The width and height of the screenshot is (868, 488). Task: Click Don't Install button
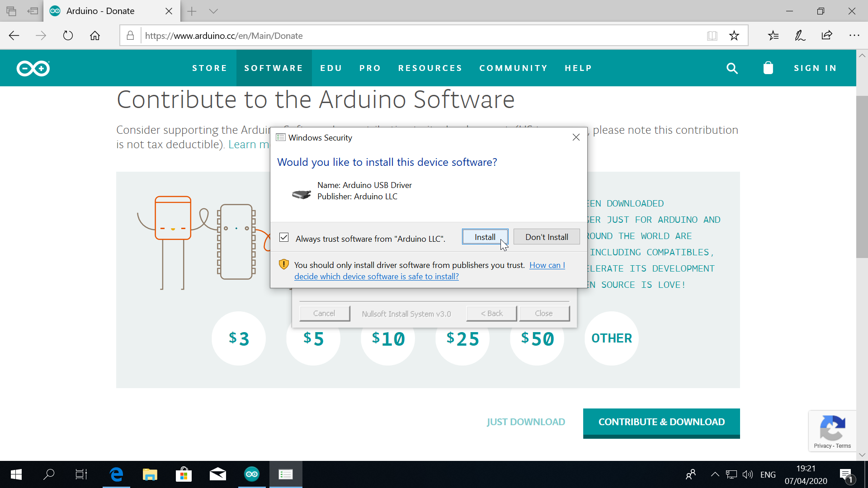point(547,237)
